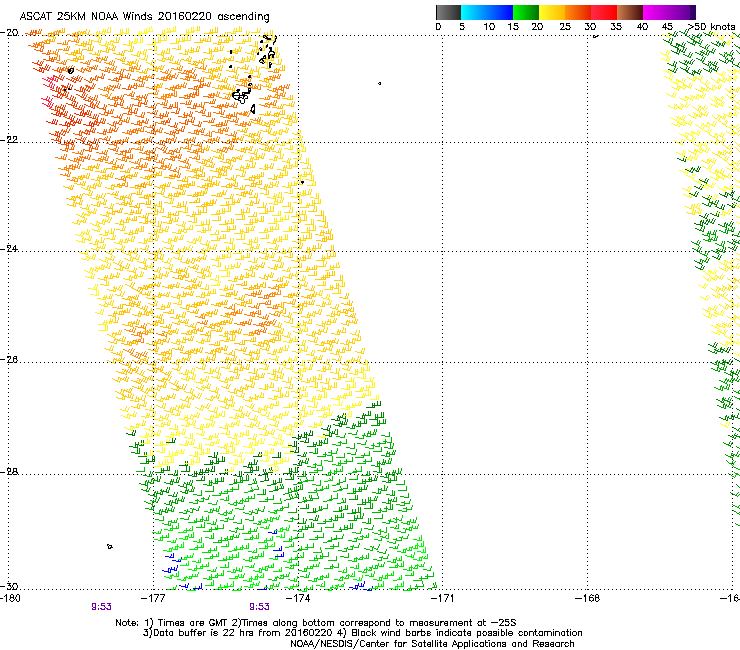Image resolution: width=740 pixels, height=650 pixels.
Task: Click the gray 0-5 knots legend swatch
Action: point(448,12)
